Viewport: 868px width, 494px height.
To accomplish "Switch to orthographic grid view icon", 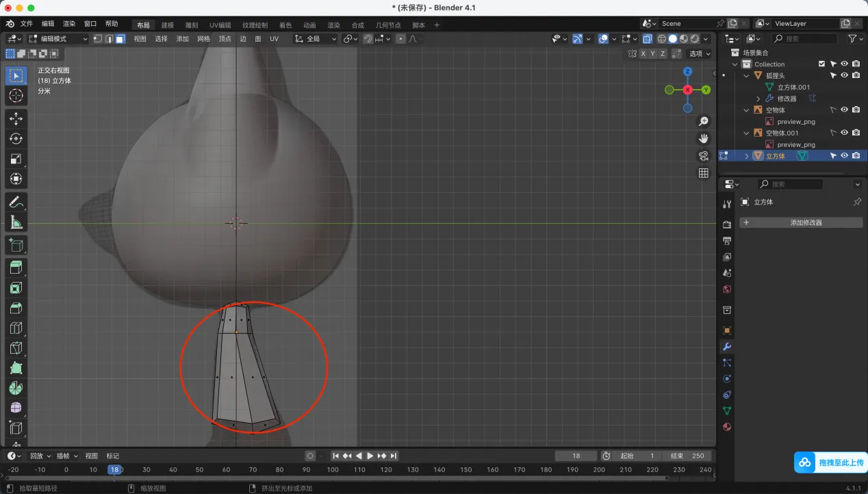I will click(703, 173).
